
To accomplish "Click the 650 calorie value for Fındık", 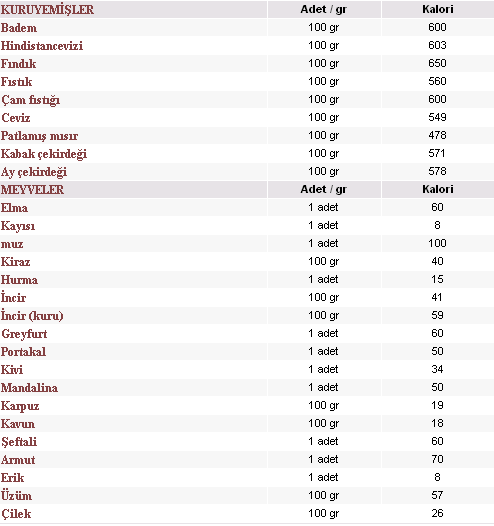I will (x=437, y=63).
